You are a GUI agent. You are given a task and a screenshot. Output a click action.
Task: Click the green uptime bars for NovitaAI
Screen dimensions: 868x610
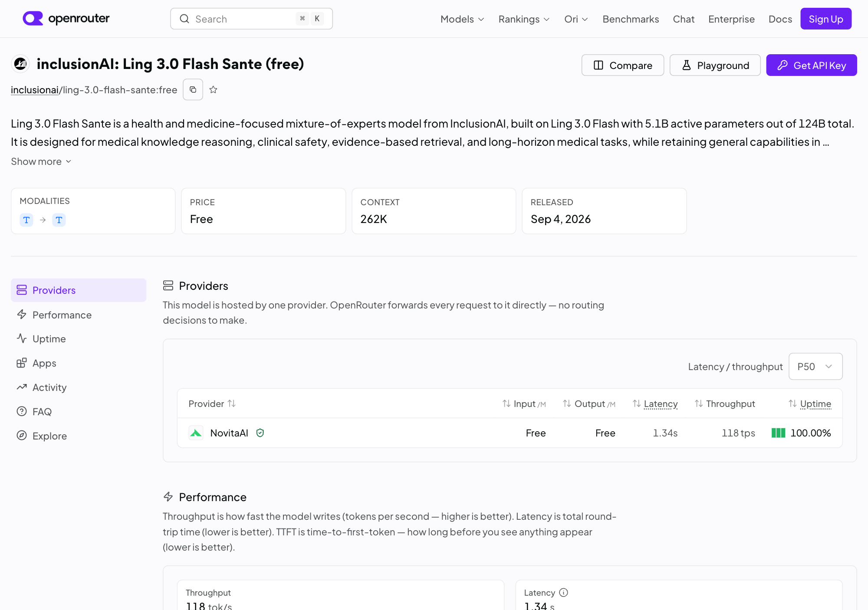778,433
